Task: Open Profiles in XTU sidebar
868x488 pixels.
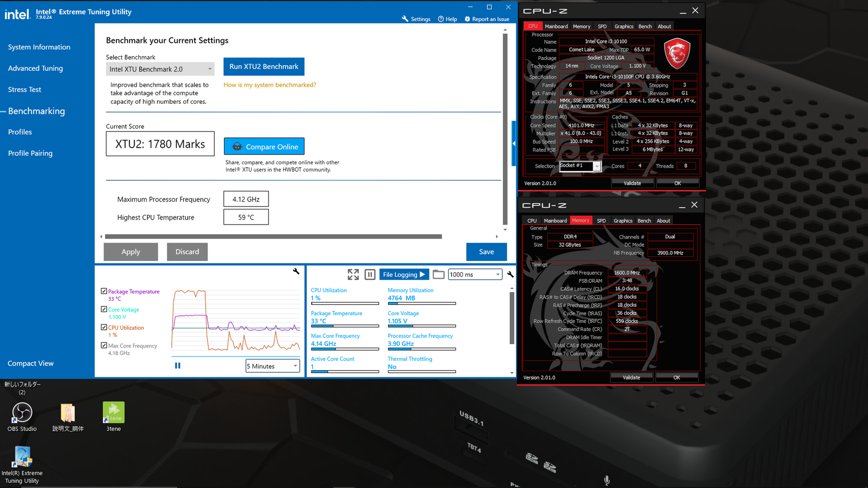Action: [x=20, y=132]
